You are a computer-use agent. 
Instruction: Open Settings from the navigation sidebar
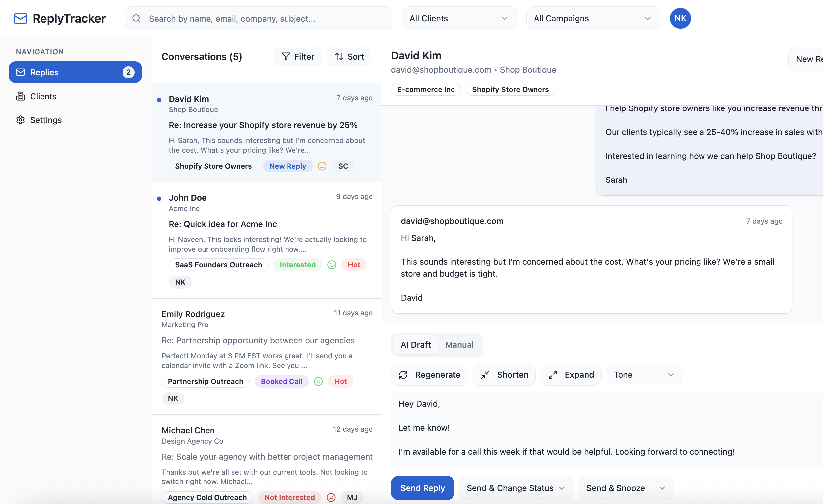tap(46, 120)
